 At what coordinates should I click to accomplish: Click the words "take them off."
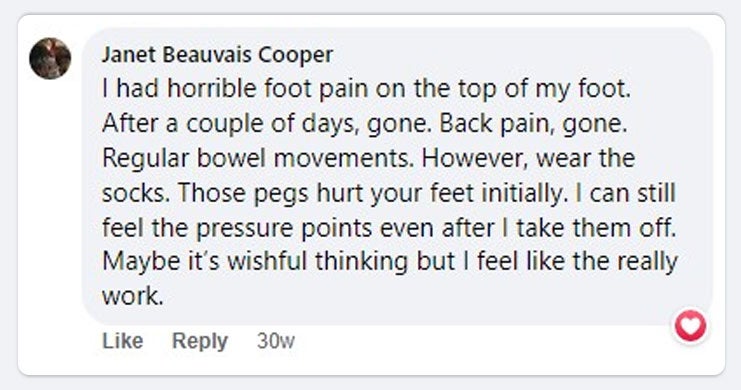click(596, 228)
